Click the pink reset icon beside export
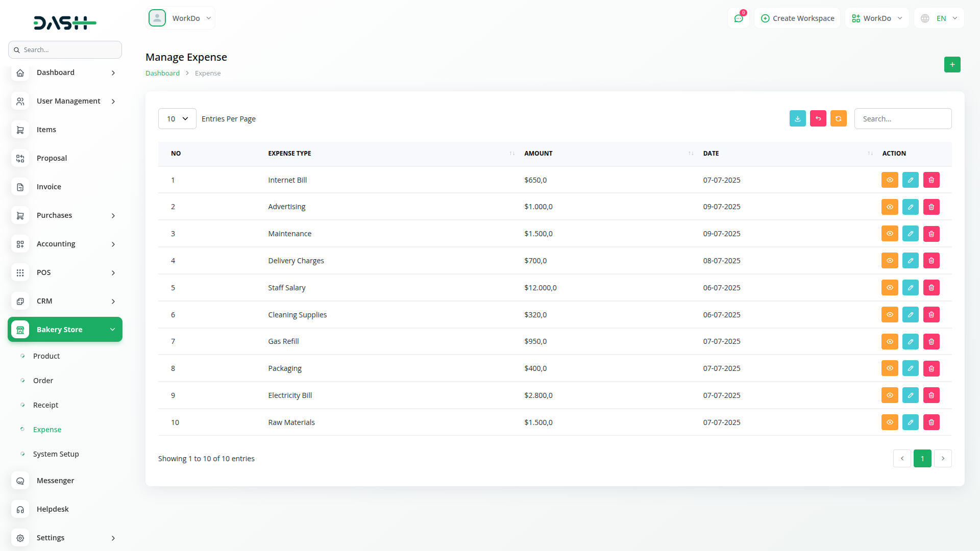980x551 pixels. click(x=818, y=118)
